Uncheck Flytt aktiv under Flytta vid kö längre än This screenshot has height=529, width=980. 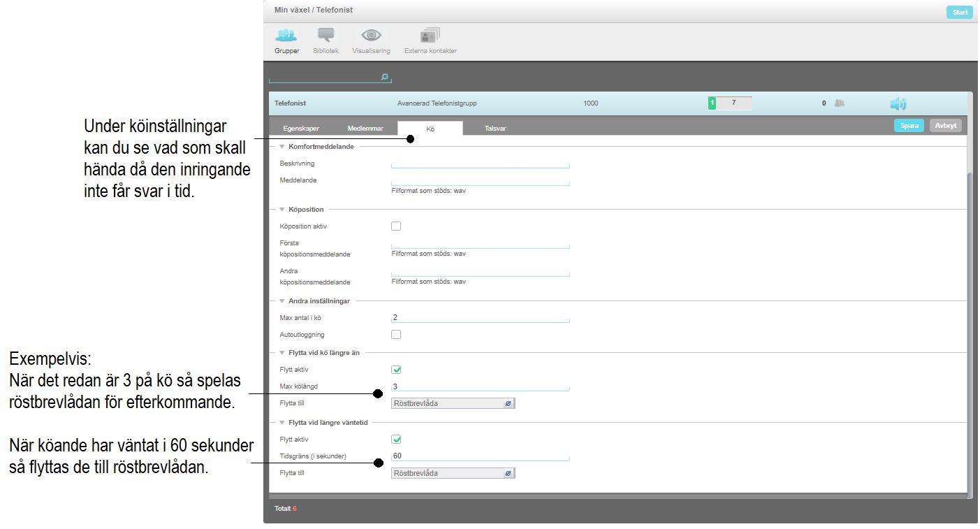point(396,370)
